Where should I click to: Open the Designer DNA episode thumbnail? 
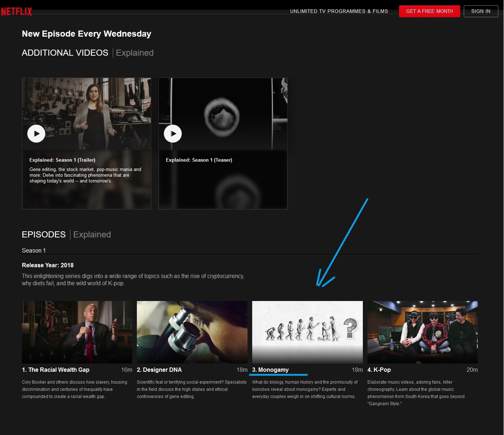click(x=192, y=332)
